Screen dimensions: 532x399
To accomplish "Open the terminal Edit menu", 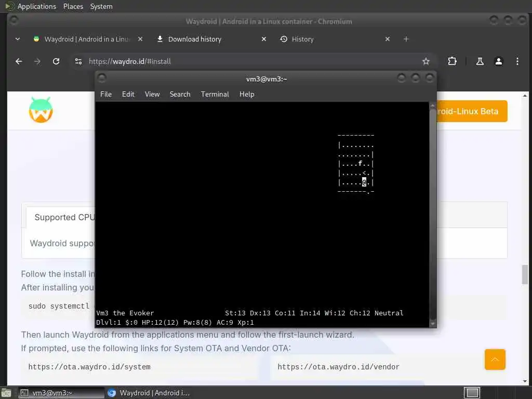I will pyautogui.click(x=128, y=95).
